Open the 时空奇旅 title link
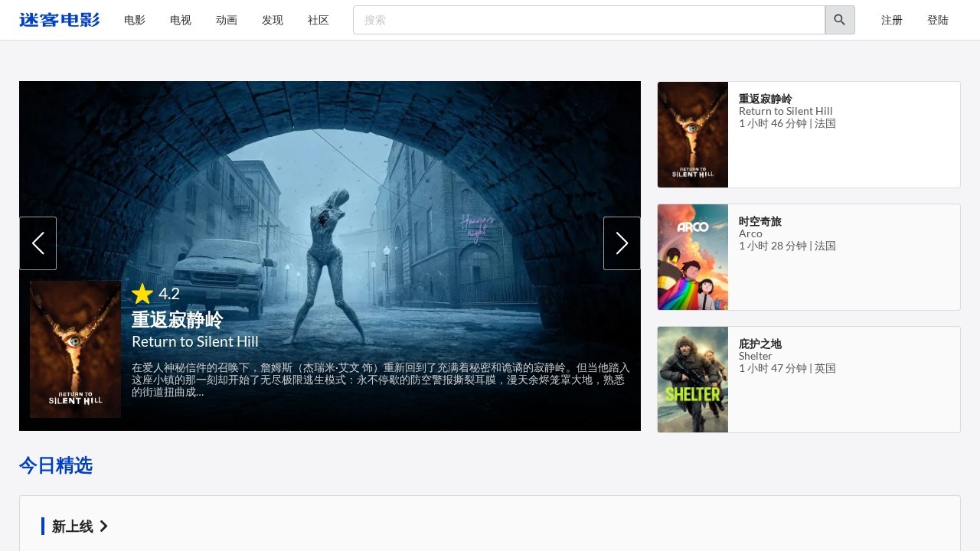This screenshot has width=980, height=551. click(x=760, y=221)
